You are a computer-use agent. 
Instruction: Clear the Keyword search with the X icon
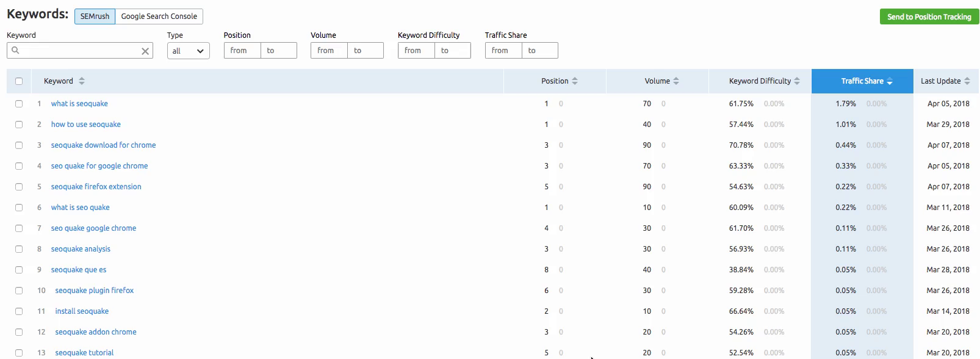(145, 51)
